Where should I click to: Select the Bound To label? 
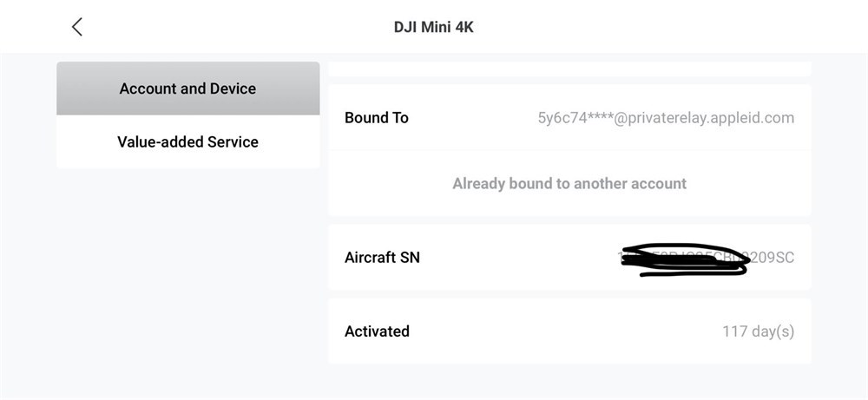tap(377, 118)
